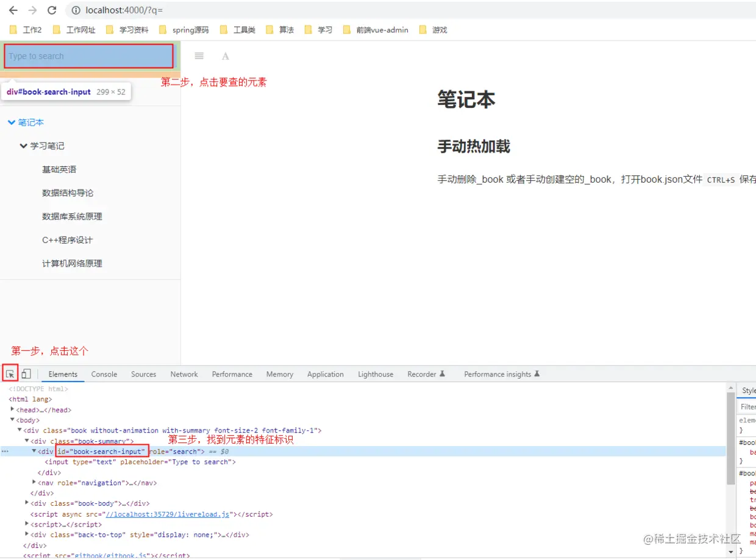Open the 数据库系统原理 chapter
Image resolution: width=756 pixels, height=560 pixels.
[72, 216]
